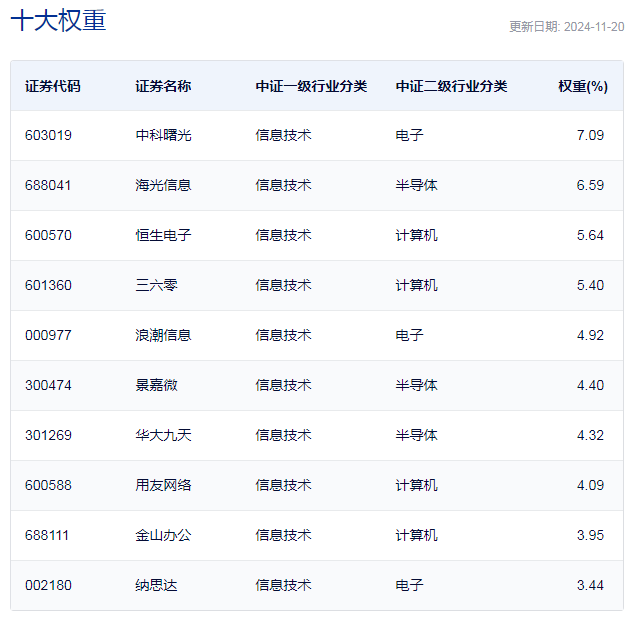Select stock name 海光信息
The image size is (636, 622).
coord(163,185)
